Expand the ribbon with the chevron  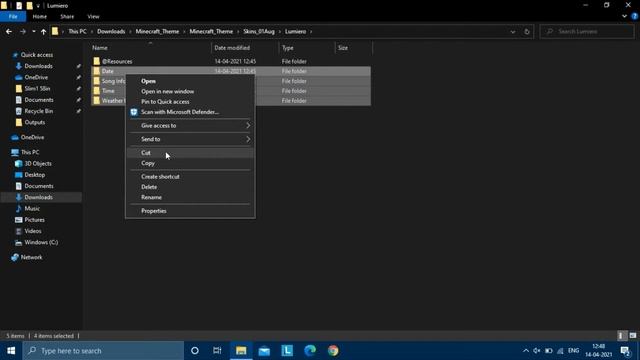624,16
